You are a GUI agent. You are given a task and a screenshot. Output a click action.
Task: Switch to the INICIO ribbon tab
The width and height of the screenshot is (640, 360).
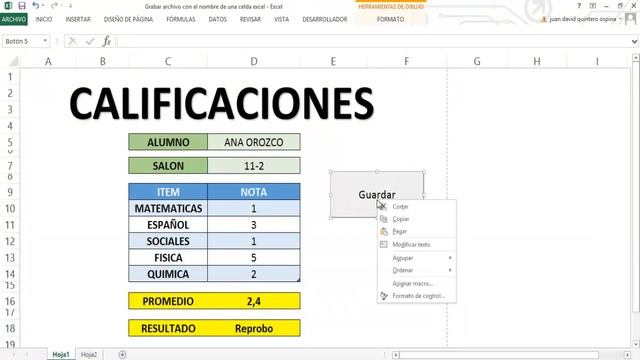tap(44, 19)
